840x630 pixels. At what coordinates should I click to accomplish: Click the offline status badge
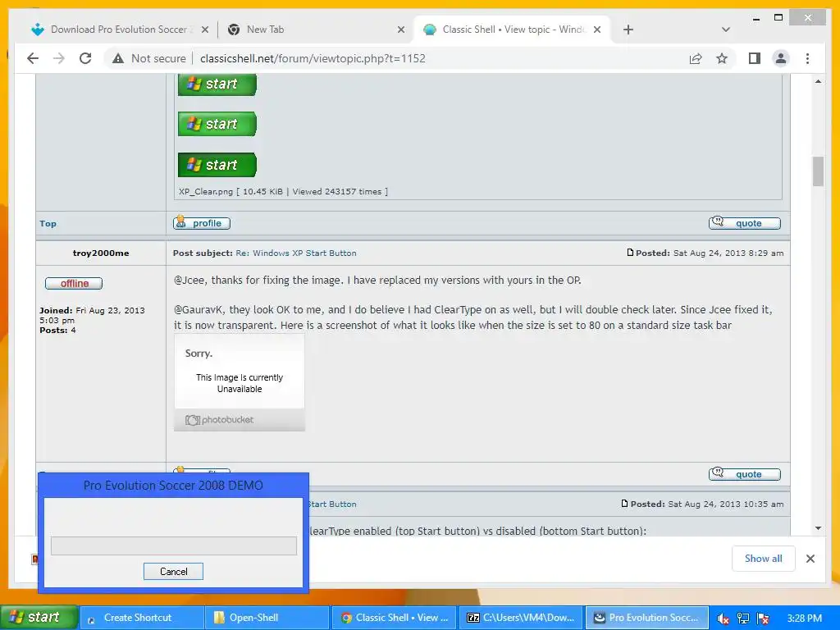(74, 283)
